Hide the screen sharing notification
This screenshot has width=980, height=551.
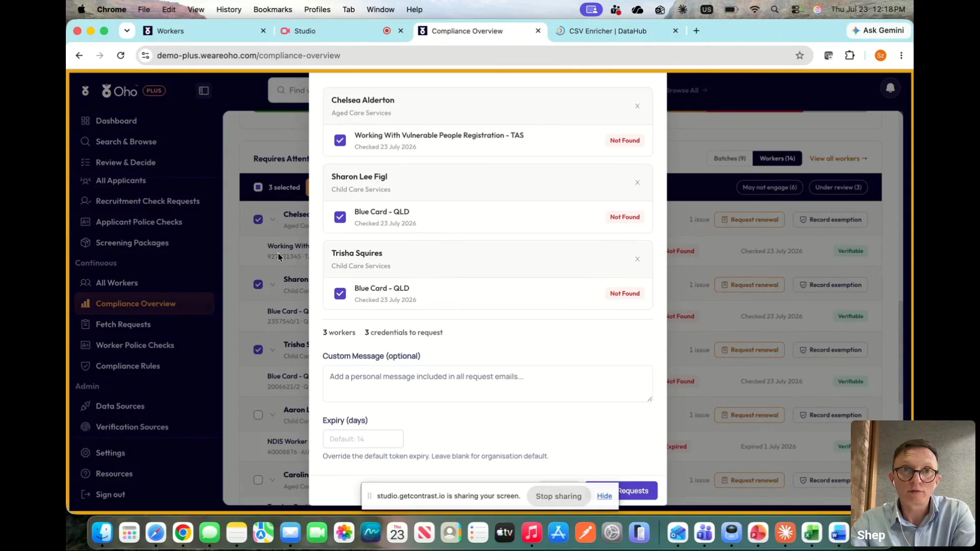tap(604, 496)
